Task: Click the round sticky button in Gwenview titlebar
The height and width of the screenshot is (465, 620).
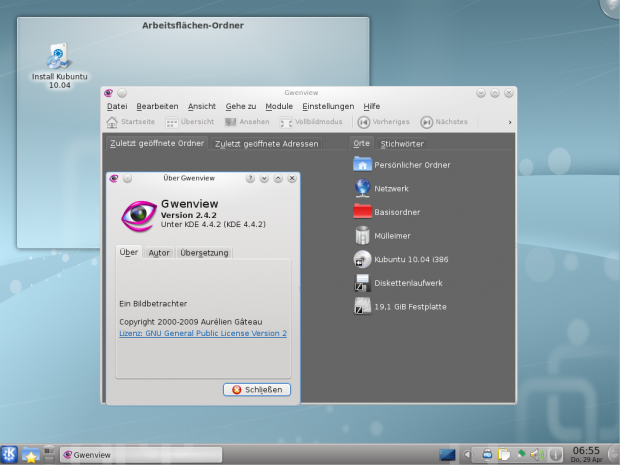Action: pos(122,93)
